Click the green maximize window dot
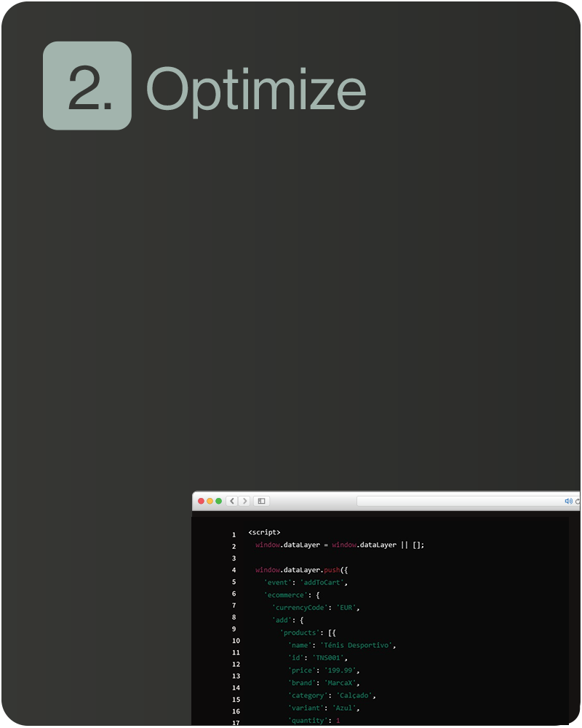The height and width of the screenshot is (728, 582). point(218,501)
